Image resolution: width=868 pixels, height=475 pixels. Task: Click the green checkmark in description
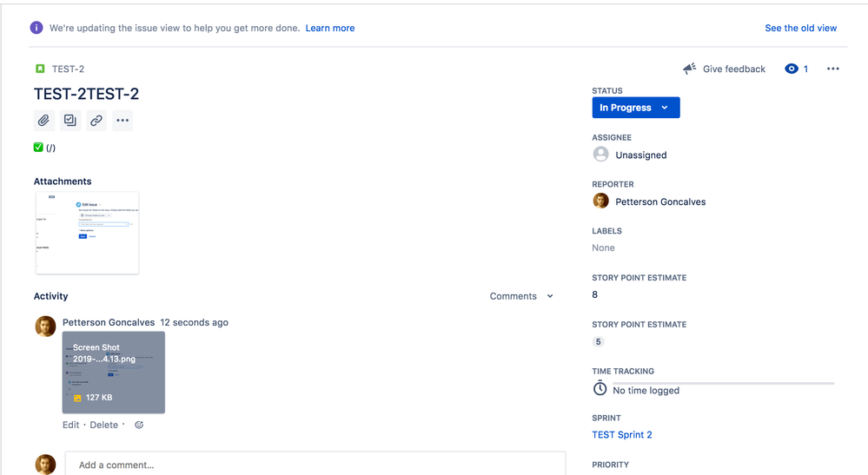pyautogui.click(x=38, y=147)
